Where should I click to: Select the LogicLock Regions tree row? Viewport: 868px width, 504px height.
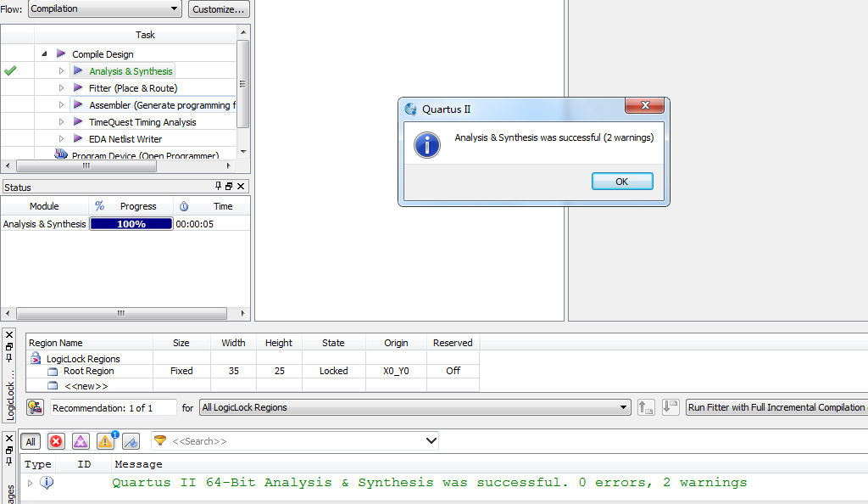[83, 358]
